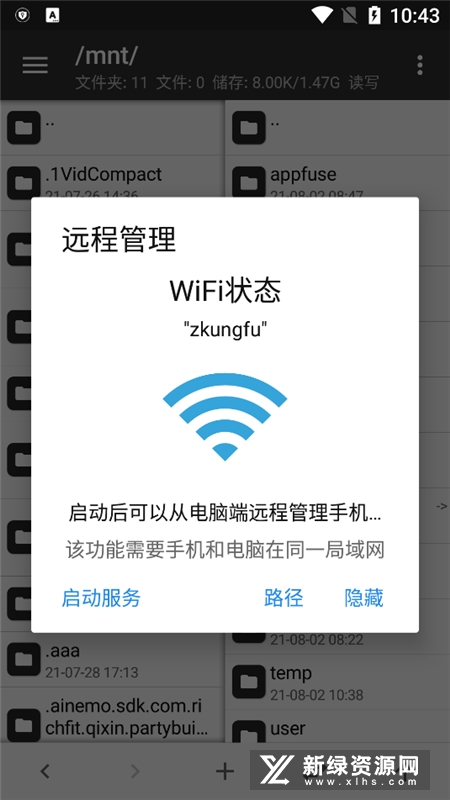
Task: Open the three-dot overflow menu
Action: point(419,65)
